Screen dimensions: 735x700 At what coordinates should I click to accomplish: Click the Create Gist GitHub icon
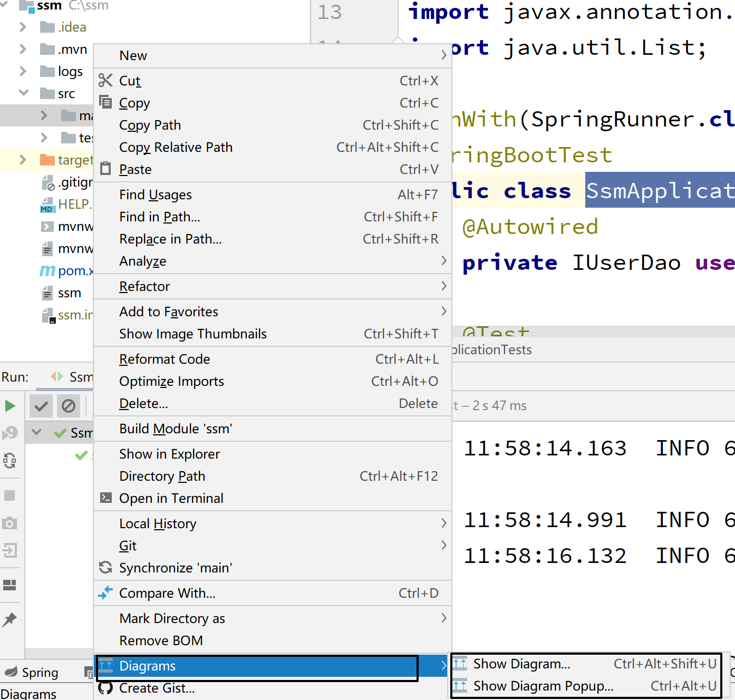click(105, 687)
